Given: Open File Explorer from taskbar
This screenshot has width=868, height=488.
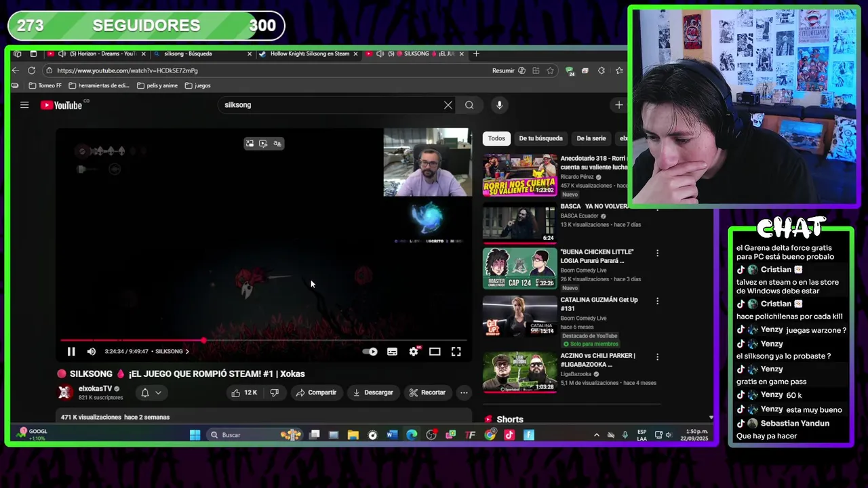Looking at the screenshot, I should tap(353, 435).
